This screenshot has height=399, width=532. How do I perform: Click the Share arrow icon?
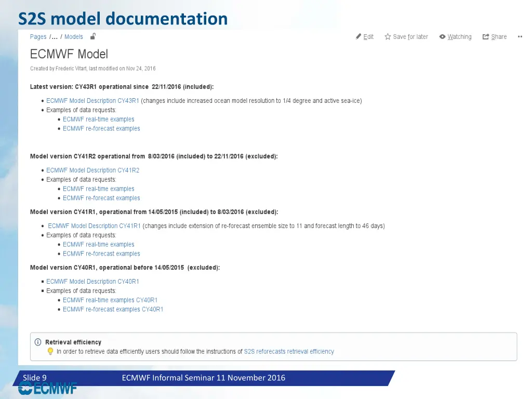coord(486,37)
